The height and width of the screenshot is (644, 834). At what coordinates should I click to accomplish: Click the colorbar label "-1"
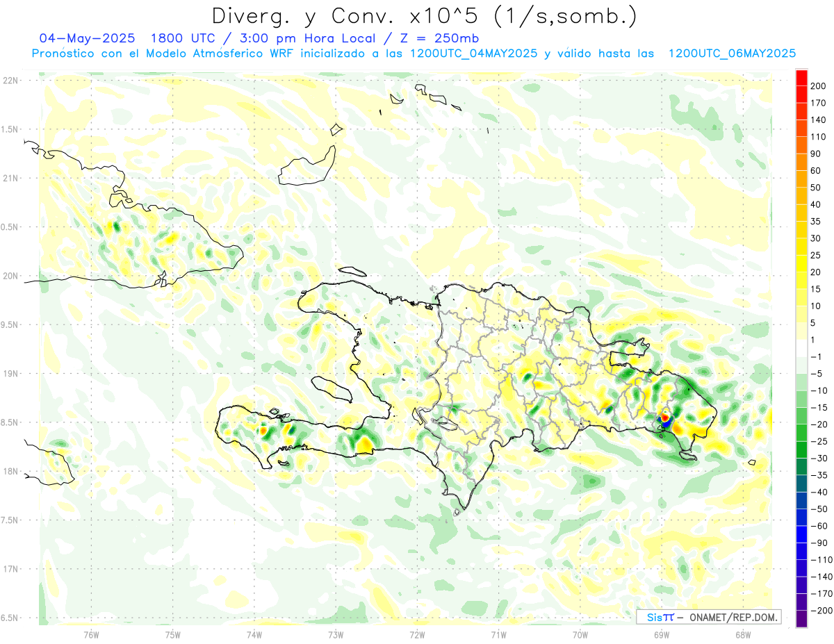click(817, 356)
